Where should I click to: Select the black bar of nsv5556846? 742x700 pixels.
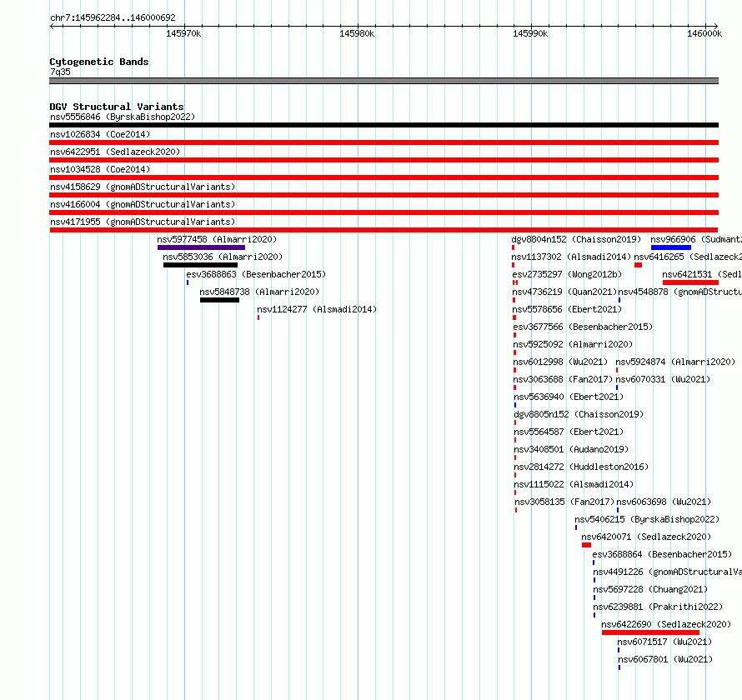click(384, 125)
